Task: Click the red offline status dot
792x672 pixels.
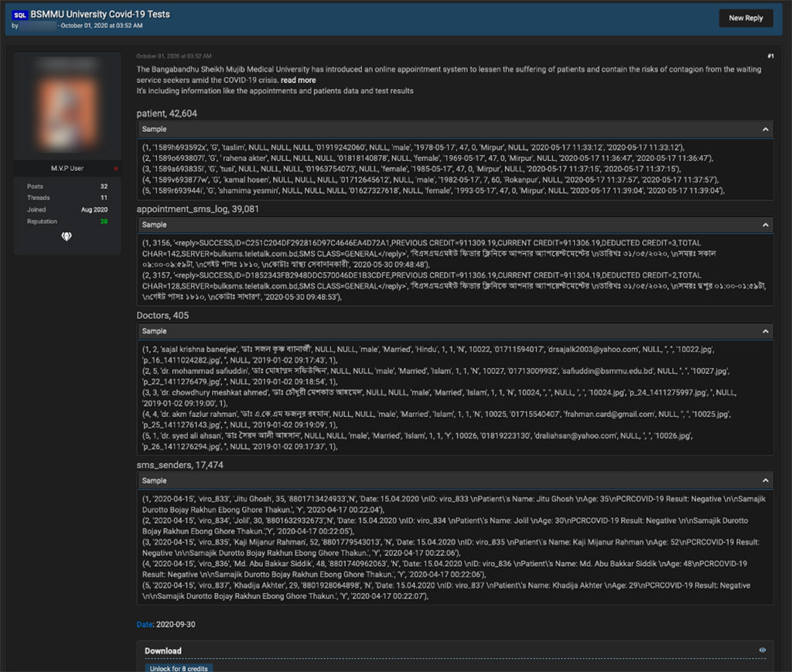Action: tap(115, 169)
